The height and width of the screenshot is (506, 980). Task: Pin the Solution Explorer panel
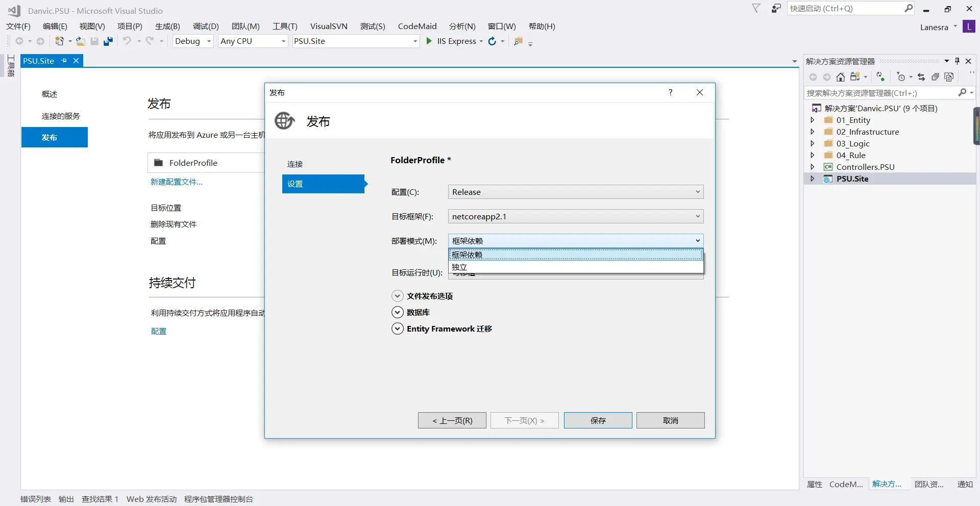958,61
